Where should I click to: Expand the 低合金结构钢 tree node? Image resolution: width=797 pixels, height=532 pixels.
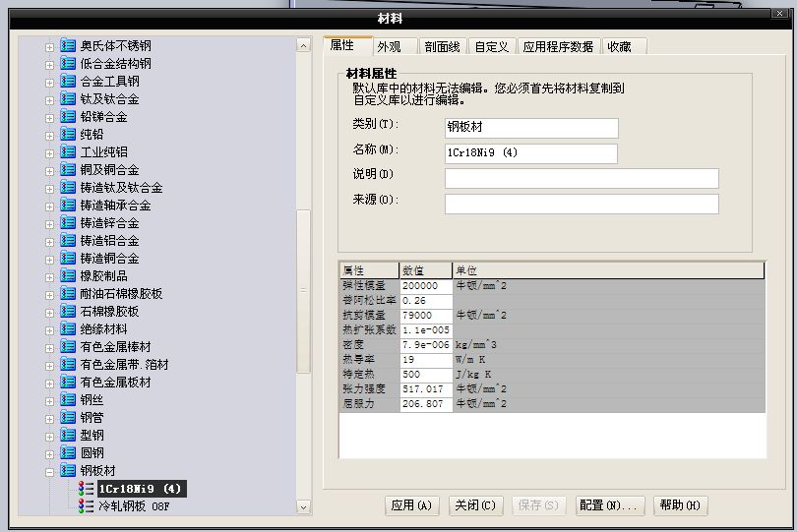[49, 65]
